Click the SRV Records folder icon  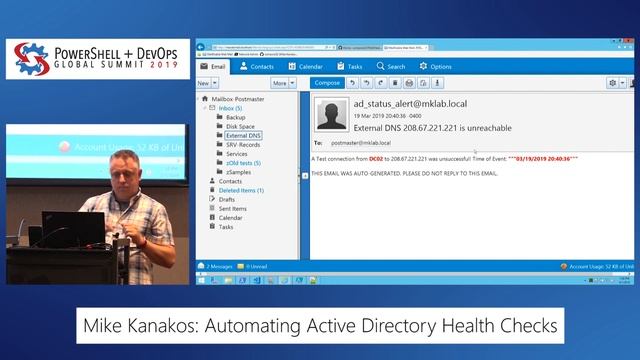pos(220,144)
